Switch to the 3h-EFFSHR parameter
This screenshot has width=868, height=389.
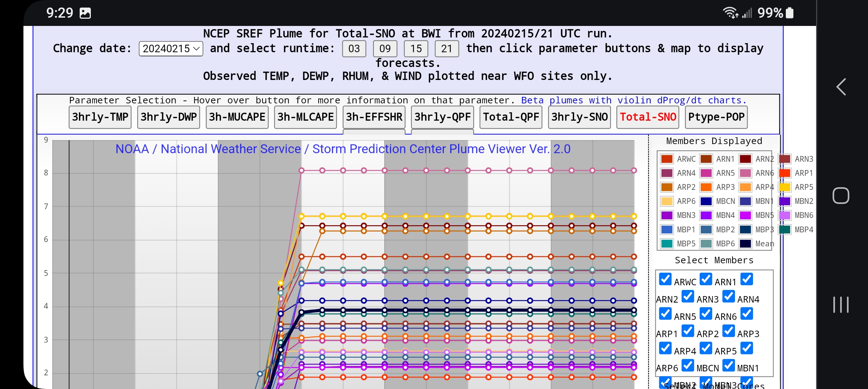(374, 117)
